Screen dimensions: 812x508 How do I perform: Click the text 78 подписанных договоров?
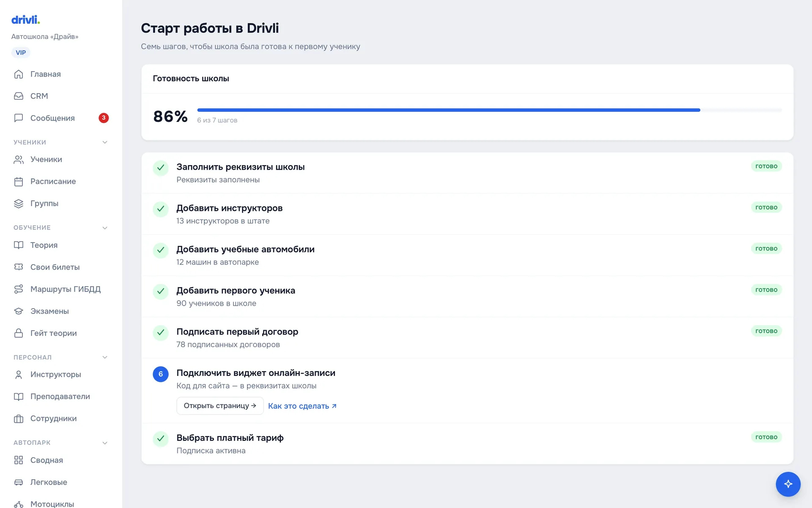[228, 345]
